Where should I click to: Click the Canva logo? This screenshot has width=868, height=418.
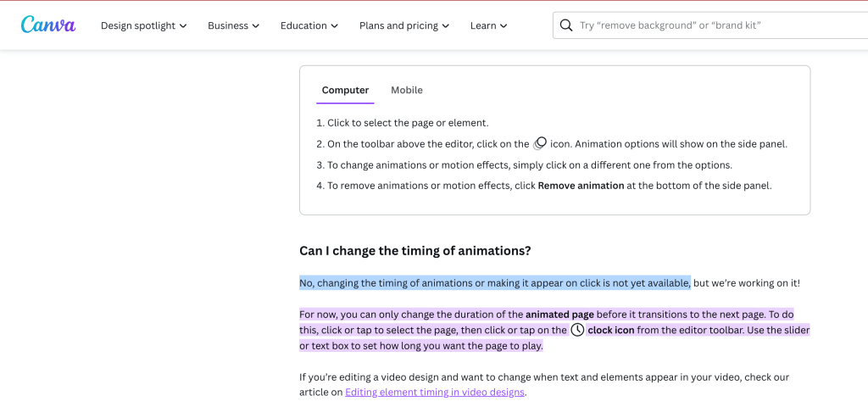pyautogui.click(x=48, y=25)
